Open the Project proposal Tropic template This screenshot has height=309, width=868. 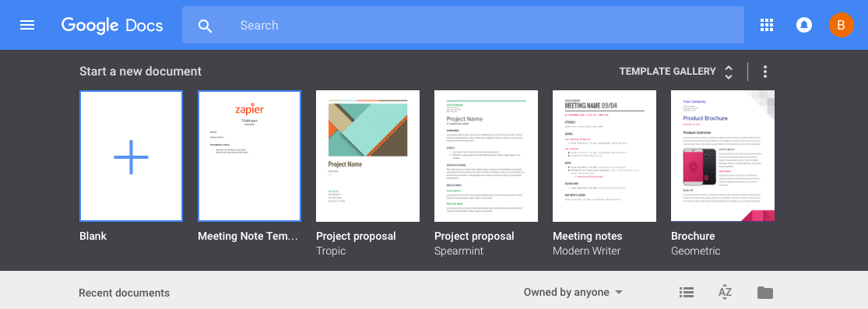[367, 156]
